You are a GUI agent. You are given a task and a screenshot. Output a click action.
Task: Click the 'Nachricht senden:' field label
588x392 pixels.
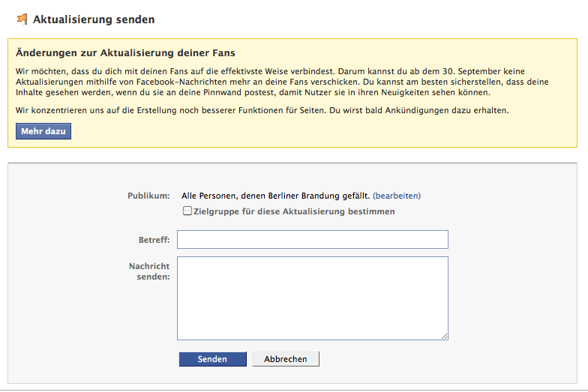tap(149, 271)
